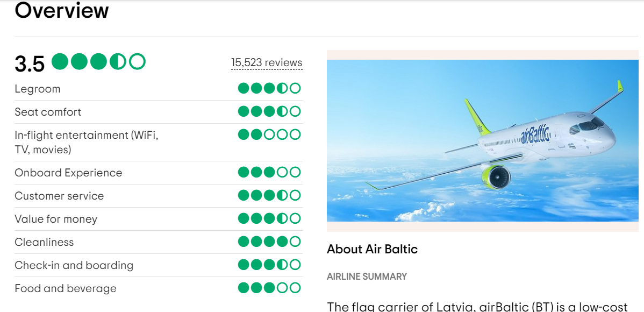Screen dimensions: 644x312
Task: Click the Customer service label
Action: [x=60, y=196]
